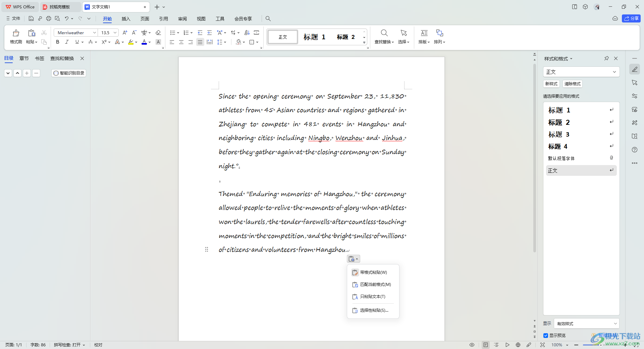644x349 pixels.
Task: Open Find and Replace (查找替换) tool
Action: click(384, 36)
